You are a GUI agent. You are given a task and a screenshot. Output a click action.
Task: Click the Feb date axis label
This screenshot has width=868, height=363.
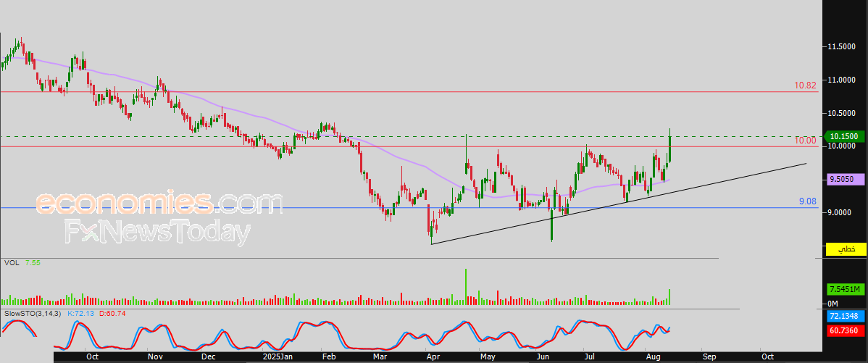[329, 357]
